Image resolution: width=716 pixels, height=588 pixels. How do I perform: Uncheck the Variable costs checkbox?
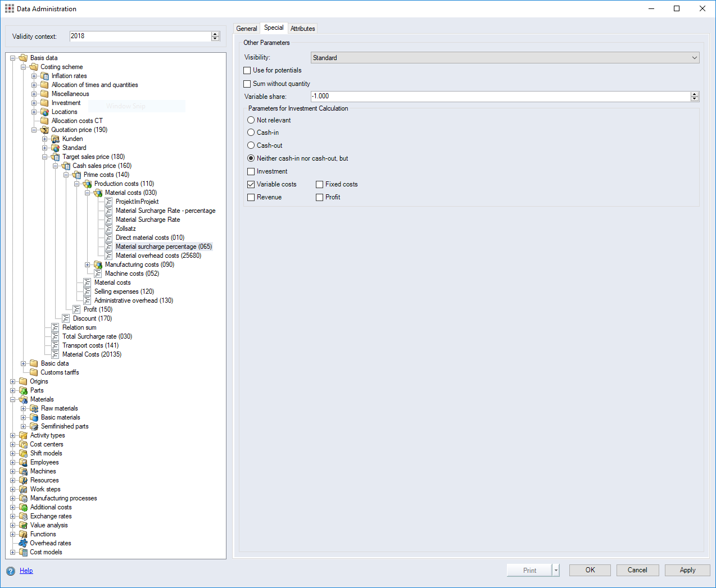tap(251, 184)
